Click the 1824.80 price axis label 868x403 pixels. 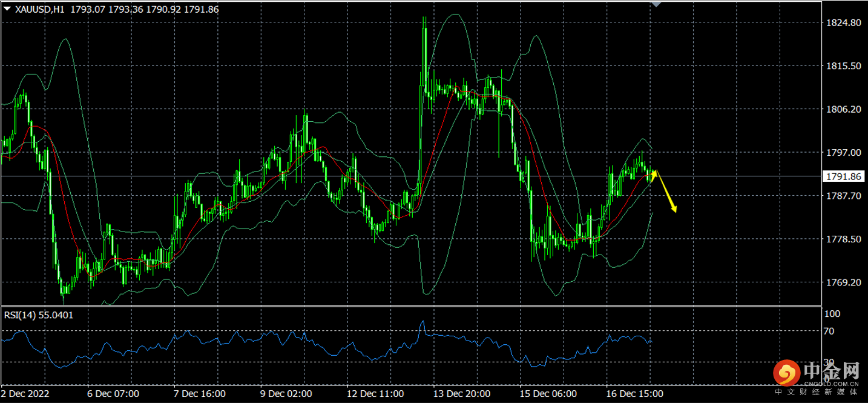(843, 23)
